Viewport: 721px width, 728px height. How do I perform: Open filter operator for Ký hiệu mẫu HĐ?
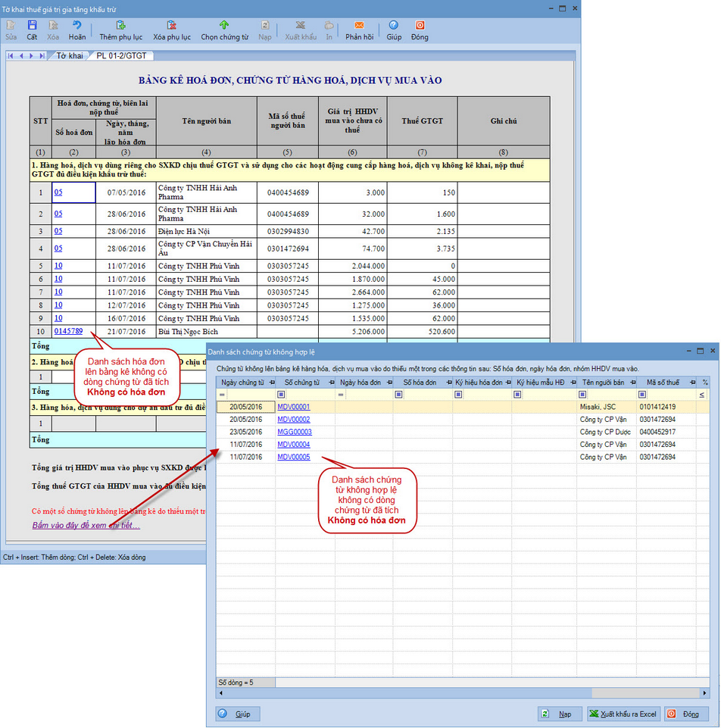coord(518,395)
